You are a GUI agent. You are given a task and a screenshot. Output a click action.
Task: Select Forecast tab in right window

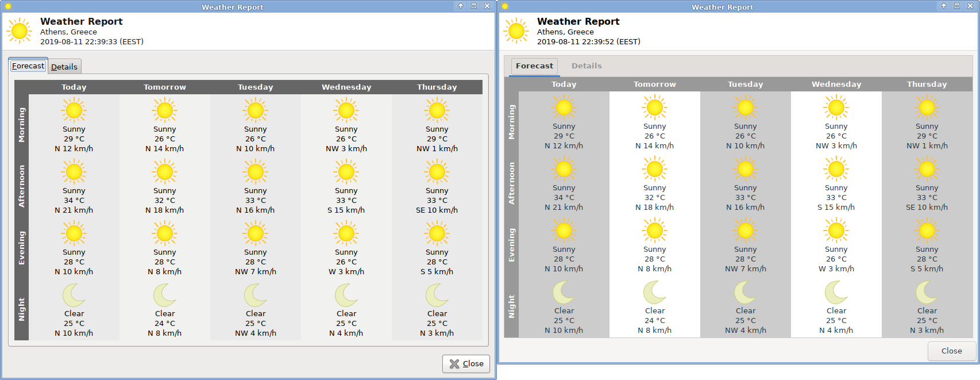click(534, 66)
